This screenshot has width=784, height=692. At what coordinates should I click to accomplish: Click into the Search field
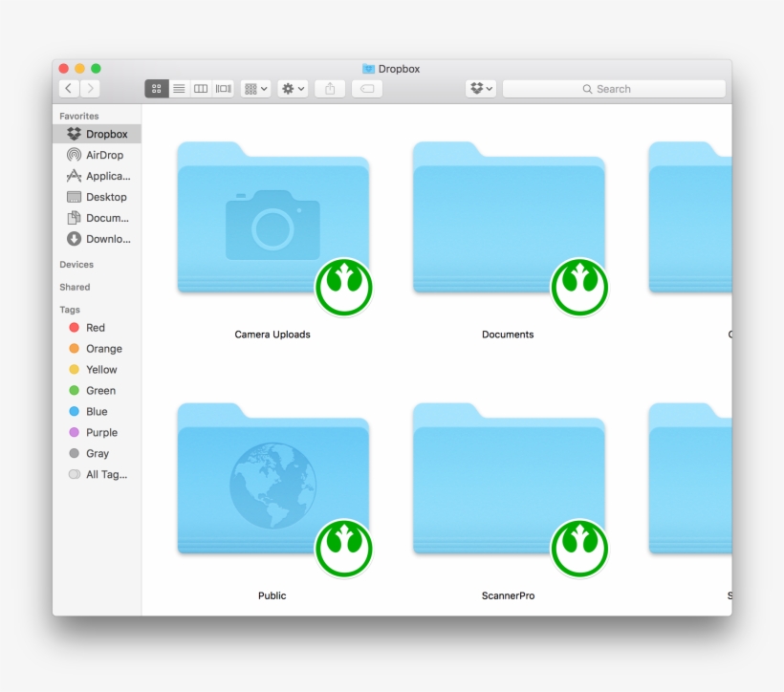click(x=614, y=89)
